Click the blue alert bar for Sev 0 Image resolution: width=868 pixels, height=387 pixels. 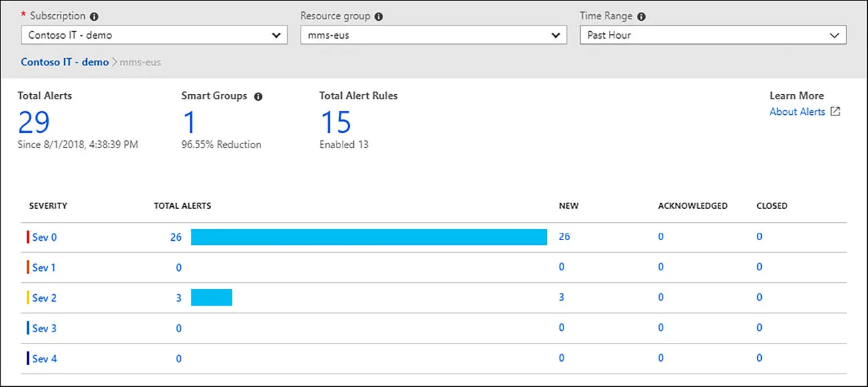point(367,237)
